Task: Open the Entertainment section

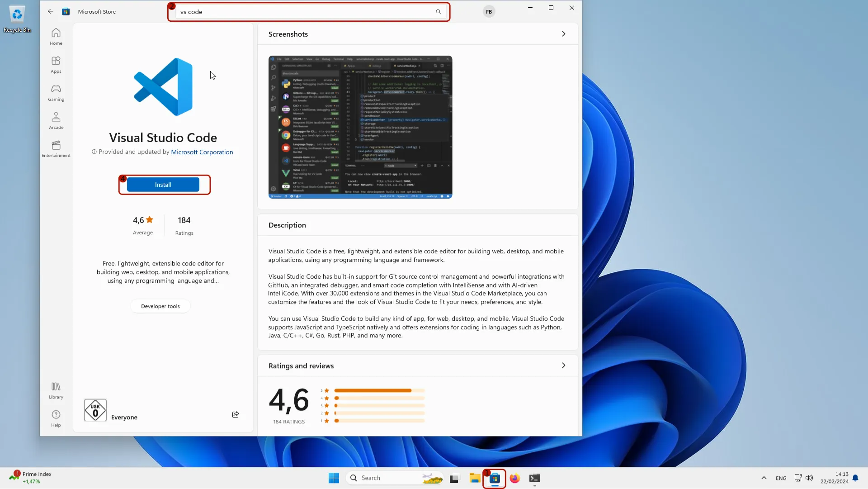Action: [56, 148]
